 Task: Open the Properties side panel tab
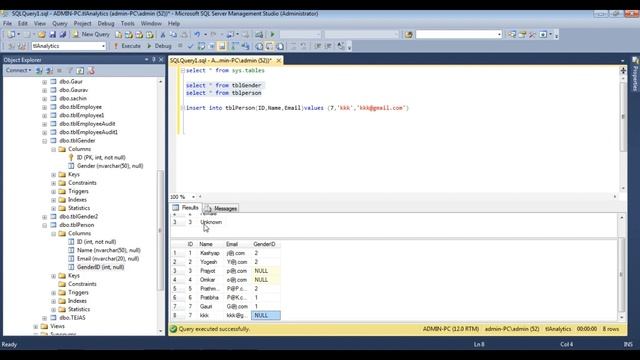coord(635,74)
